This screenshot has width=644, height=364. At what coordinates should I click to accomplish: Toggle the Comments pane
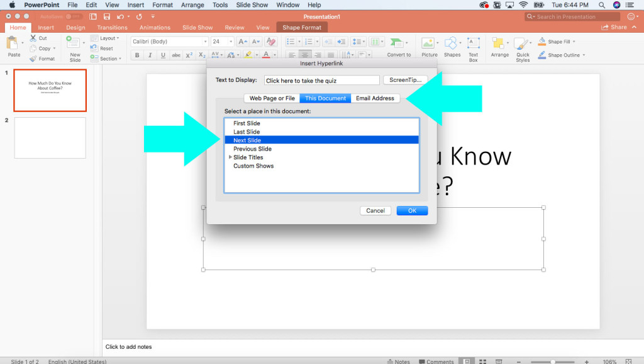click(x=436, y=361)
